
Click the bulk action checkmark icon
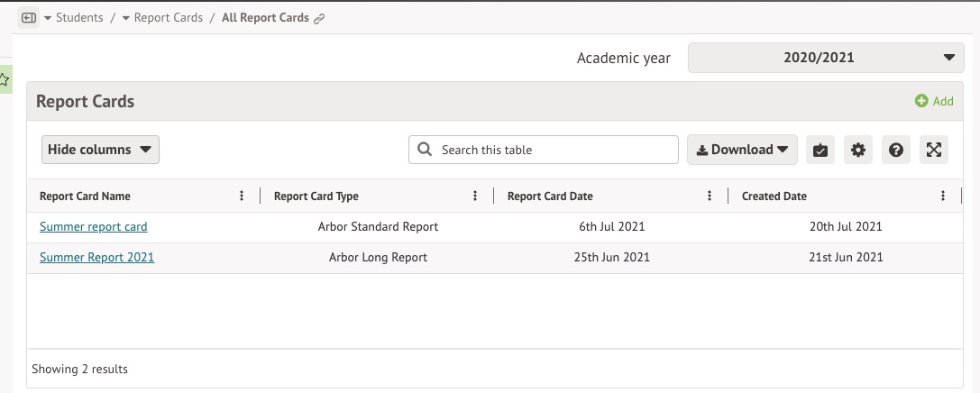(820, 151)
